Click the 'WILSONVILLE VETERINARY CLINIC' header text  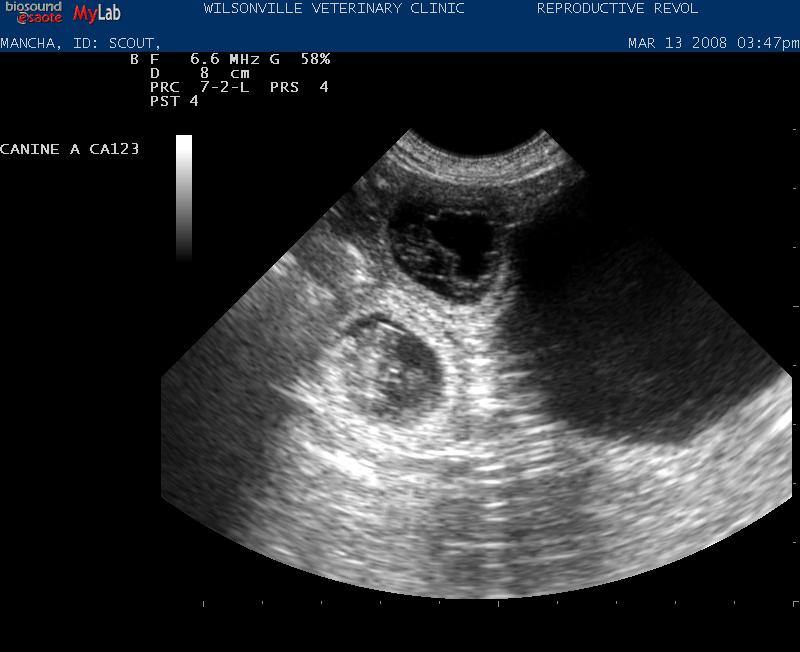click(334, 9)
